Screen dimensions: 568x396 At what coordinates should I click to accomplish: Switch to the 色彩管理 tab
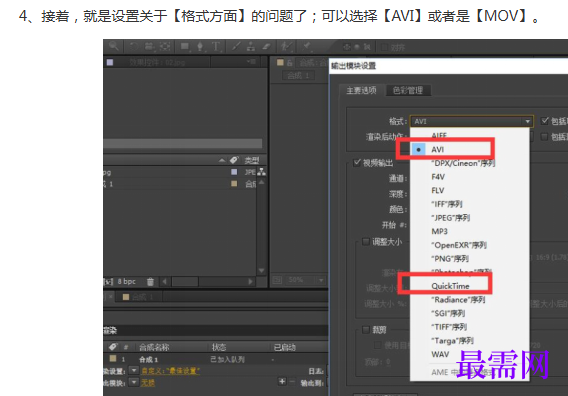click(408, 90)
